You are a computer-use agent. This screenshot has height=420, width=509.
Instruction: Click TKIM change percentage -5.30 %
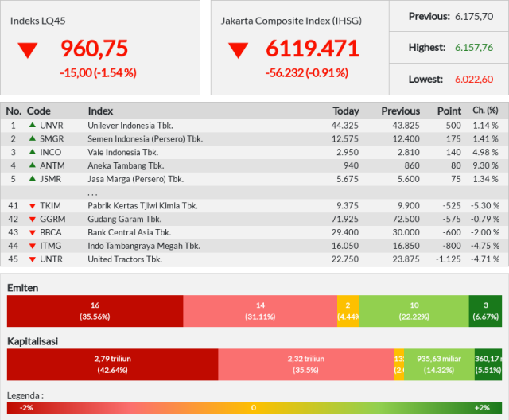click(485, 206)
